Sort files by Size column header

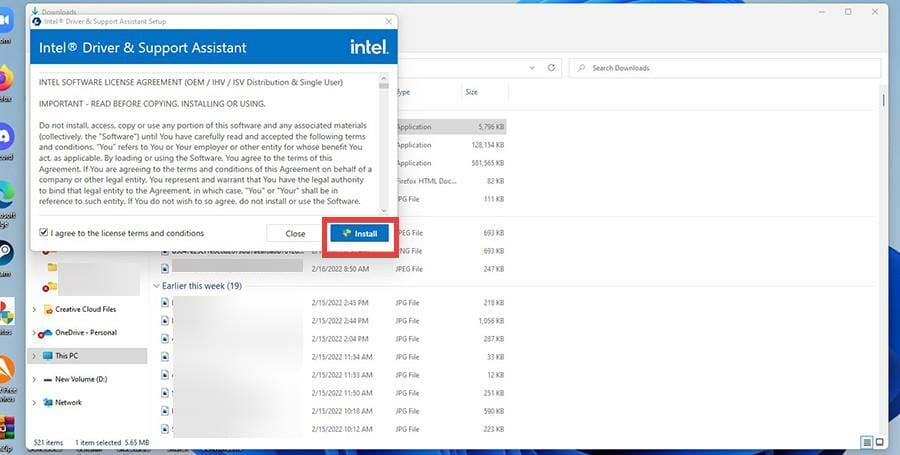tap(471, 92)
